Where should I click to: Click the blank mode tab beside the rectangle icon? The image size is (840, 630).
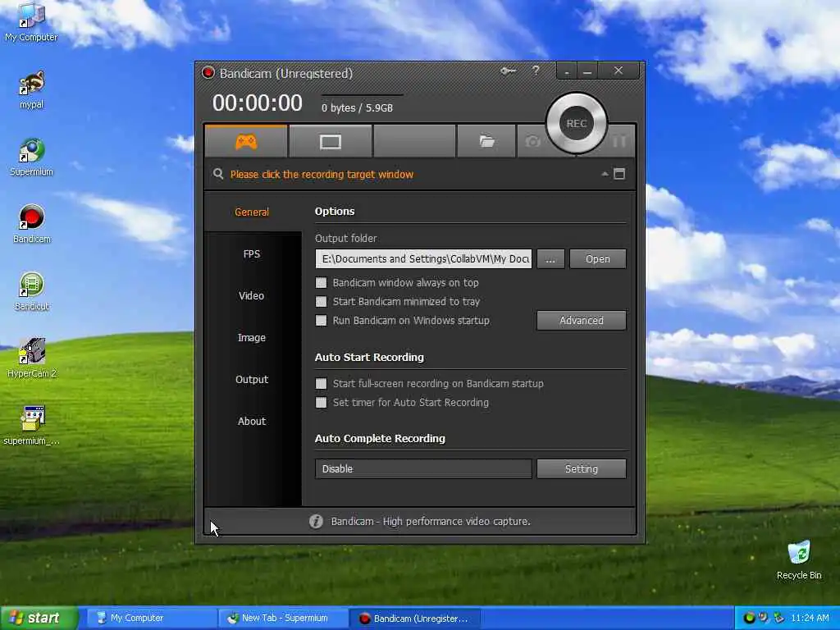[414, 141]
